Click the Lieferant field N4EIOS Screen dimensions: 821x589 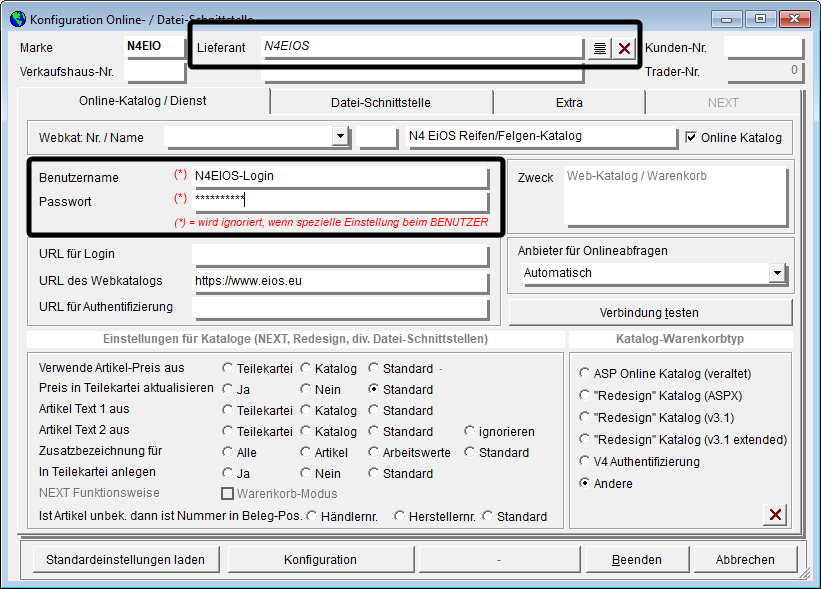[x=422, y=47]
